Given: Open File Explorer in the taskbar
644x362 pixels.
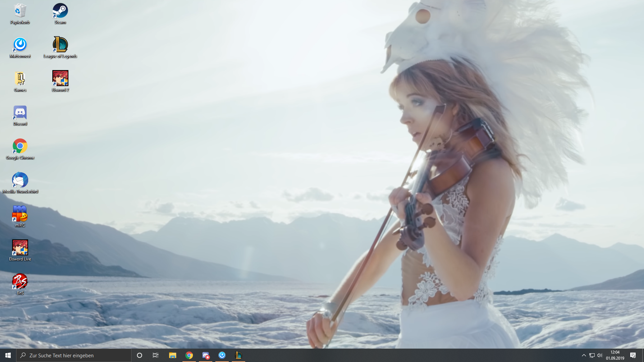Looking at the screenshot, I should (172, 355).
